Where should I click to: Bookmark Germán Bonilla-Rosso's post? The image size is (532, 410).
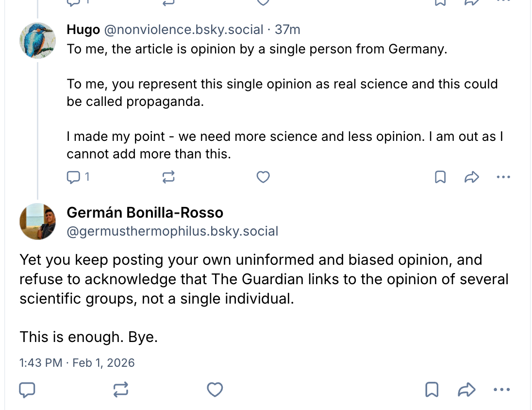pyautogui.click(x=432, y=389)
